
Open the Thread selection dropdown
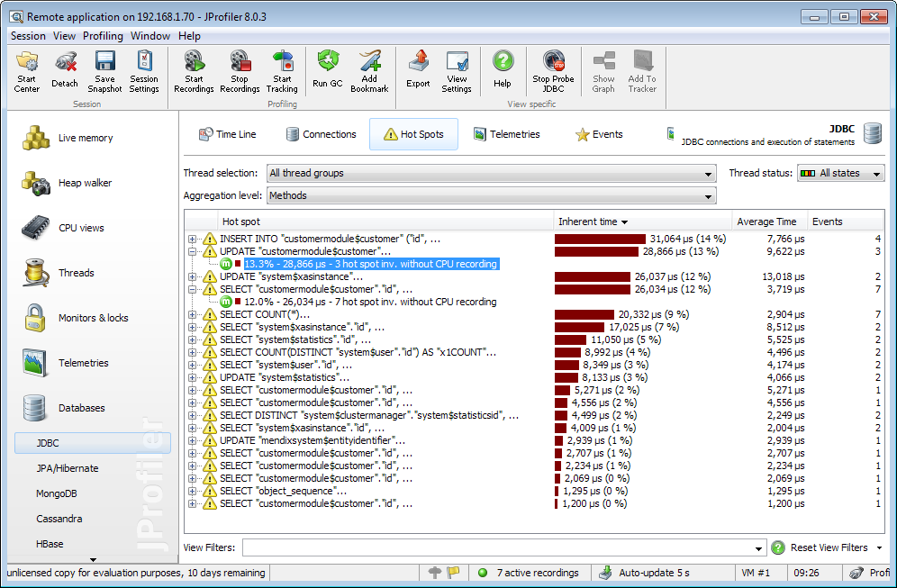(x=492, y=173)
